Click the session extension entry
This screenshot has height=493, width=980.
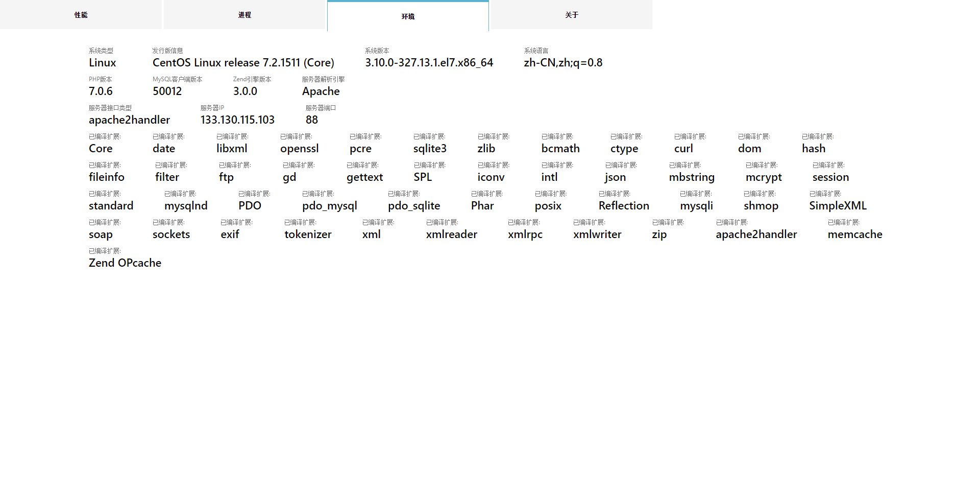coord(830,177)
